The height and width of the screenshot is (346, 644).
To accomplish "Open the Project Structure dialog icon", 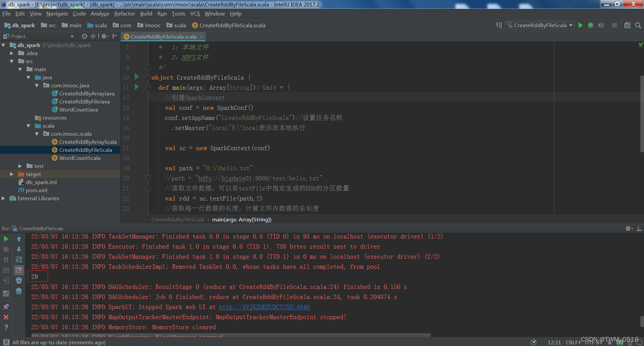I will tap(627, 25).
